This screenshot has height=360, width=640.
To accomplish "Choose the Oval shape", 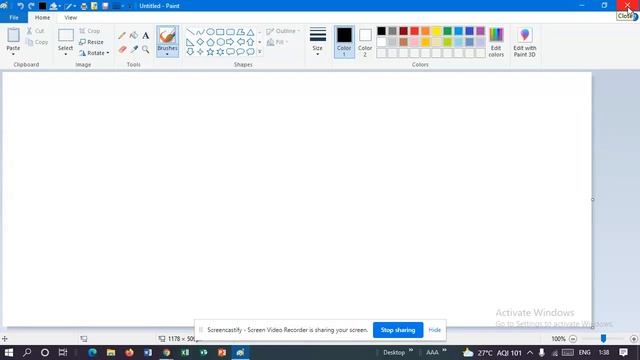I will pos(210,32).
